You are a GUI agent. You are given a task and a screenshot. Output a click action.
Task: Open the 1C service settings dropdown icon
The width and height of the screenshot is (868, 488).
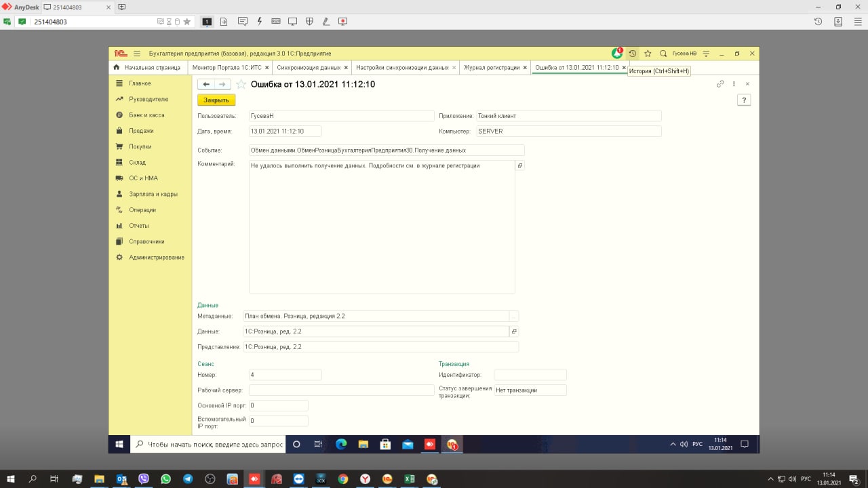click(706, 54)
